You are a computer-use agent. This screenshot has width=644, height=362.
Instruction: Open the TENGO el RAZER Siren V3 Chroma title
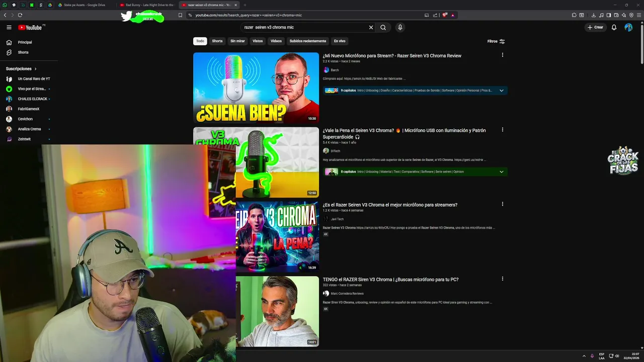390,280
